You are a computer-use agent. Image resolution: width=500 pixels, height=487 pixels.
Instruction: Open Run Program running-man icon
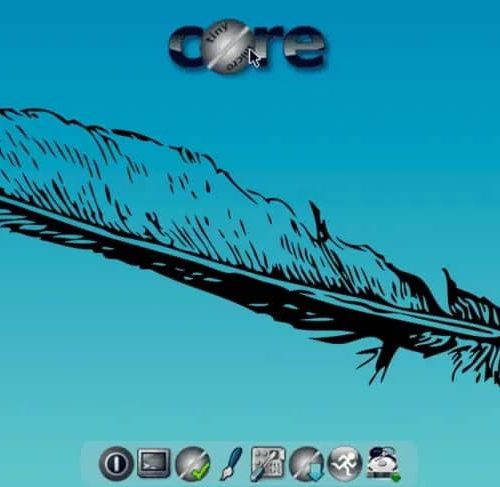tap(345, 463)
